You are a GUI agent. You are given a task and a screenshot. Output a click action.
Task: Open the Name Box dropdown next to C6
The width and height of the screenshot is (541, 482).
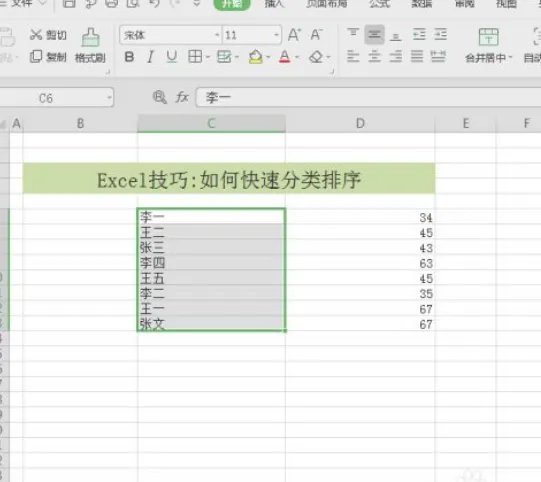(109, 98)
